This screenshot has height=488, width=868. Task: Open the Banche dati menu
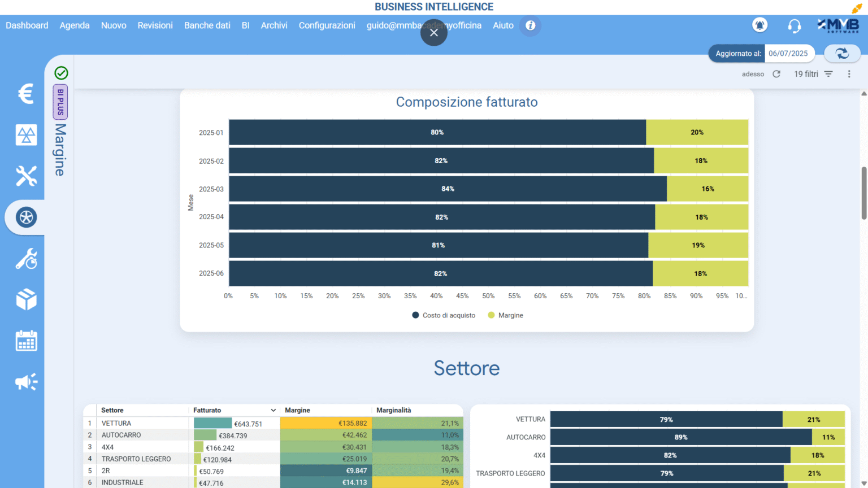[x=207, y=25]
